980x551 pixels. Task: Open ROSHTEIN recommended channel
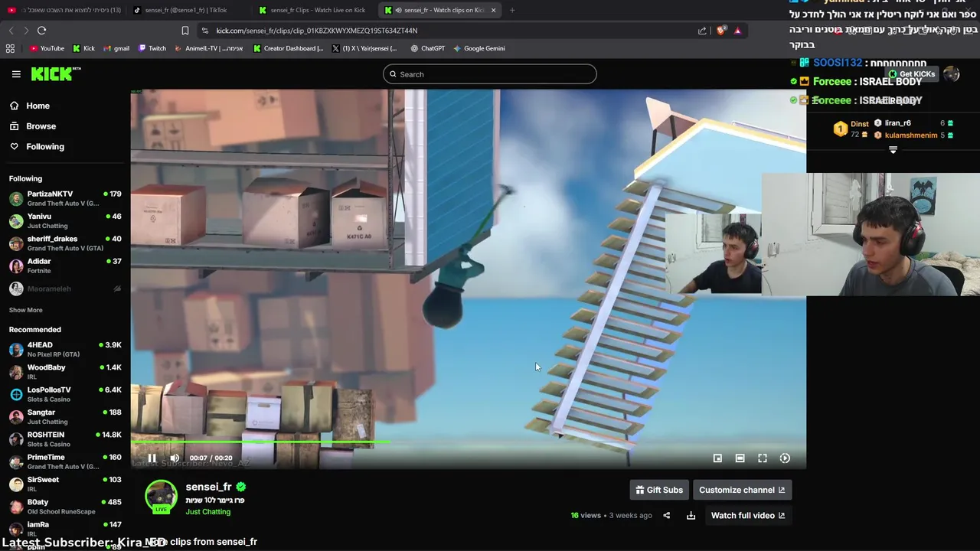click(x=65, y=439)
